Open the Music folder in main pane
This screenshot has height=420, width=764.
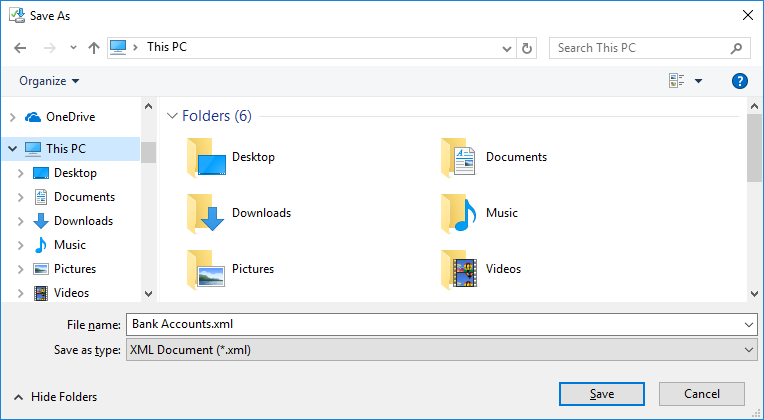tap(461, 213)
